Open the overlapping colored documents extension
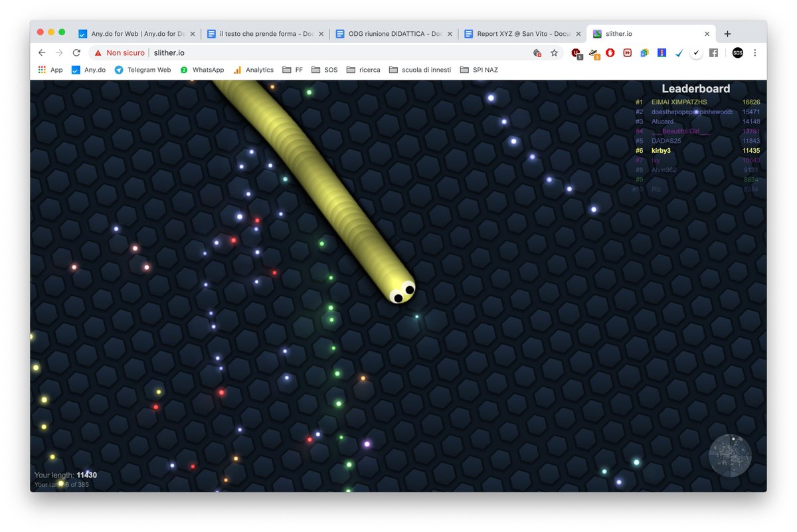This screenshot has width=797, height=532. tap(644, 52)
